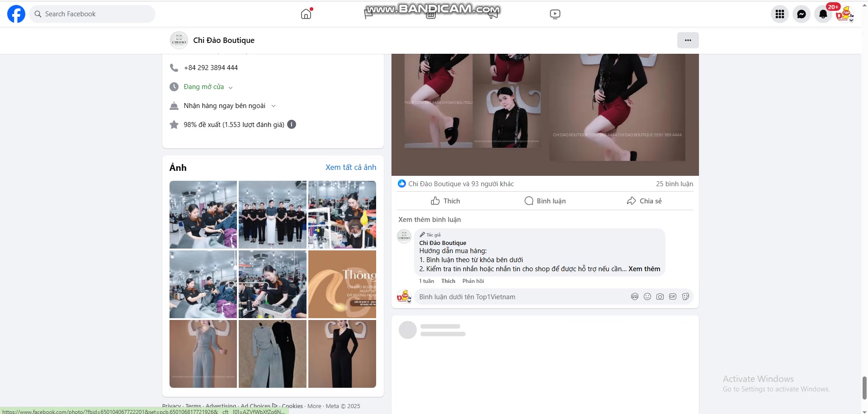The width and height of the screenshot is (868, 414).
Task: Open the Video tab icon
Action: coord(555,14)
